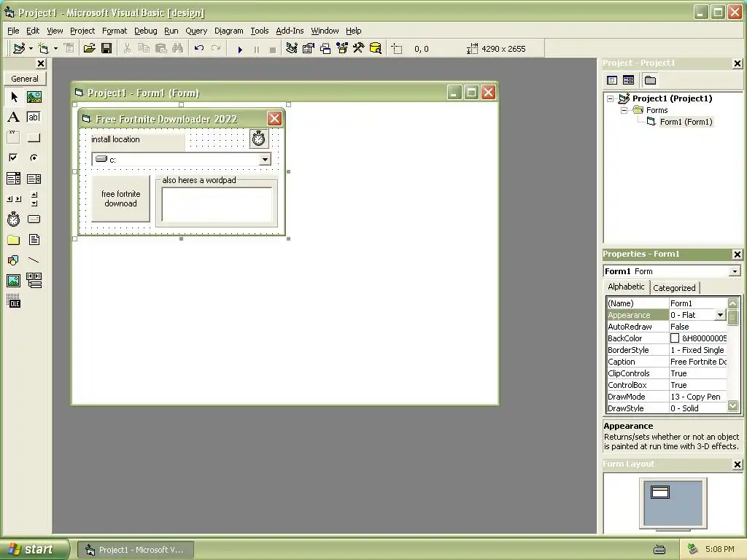
Task: Click the properties list scroll-down arrow
Action: tap(732, 406)
